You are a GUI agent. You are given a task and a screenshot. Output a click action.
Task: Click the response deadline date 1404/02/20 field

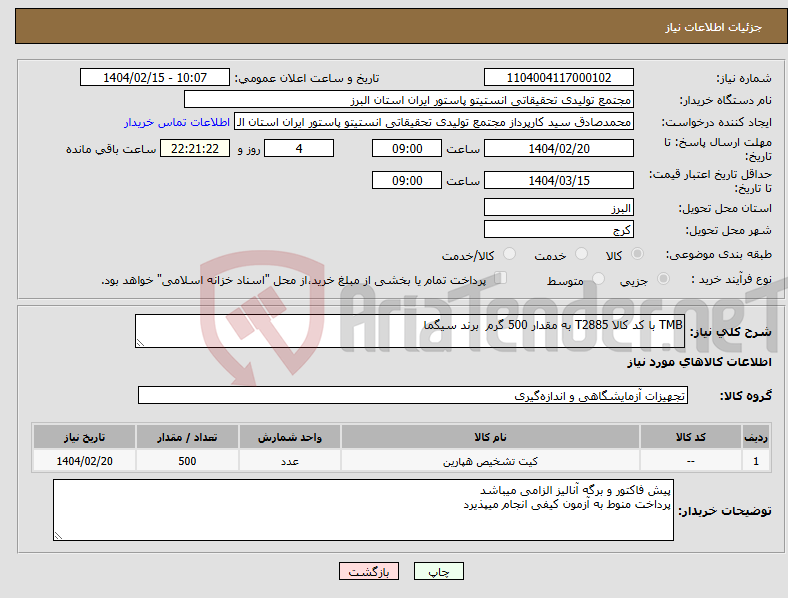tap(558, 148)
